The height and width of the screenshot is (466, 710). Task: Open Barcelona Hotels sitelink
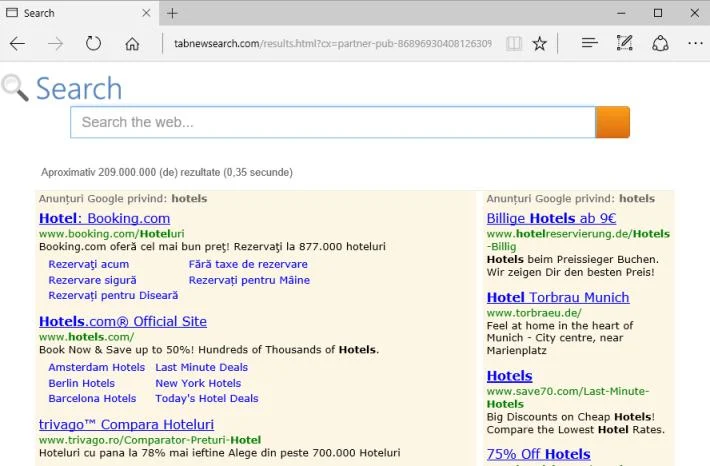coord(92,399)
